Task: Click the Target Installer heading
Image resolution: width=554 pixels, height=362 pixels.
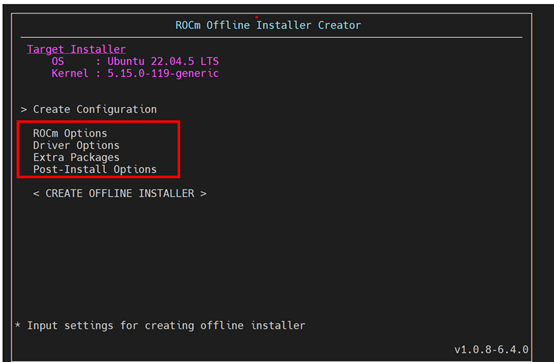Action: coord(76,49)
